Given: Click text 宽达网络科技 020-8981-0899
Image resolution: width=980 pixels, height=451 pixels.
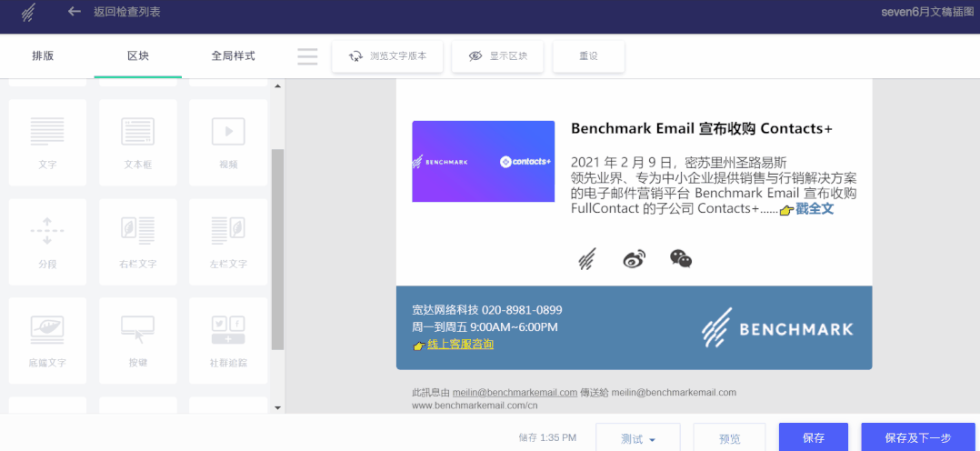Looking at the screenshot, I should point(487,310).
